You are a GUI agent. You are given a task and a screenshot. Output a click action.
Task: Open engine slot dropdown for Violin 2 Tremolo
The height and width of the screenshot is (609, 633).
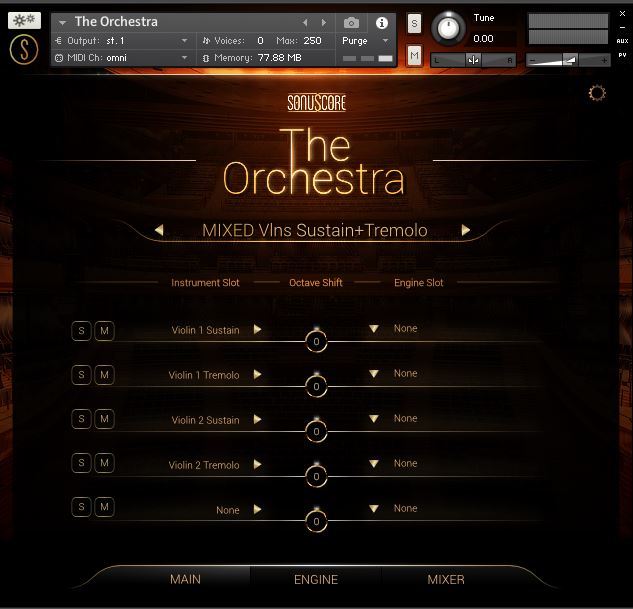click(x=374, y=464)
